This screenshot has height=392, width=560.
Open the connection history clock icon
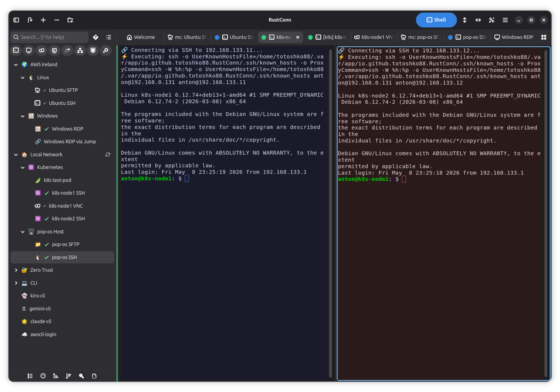[x=43, y=376]
